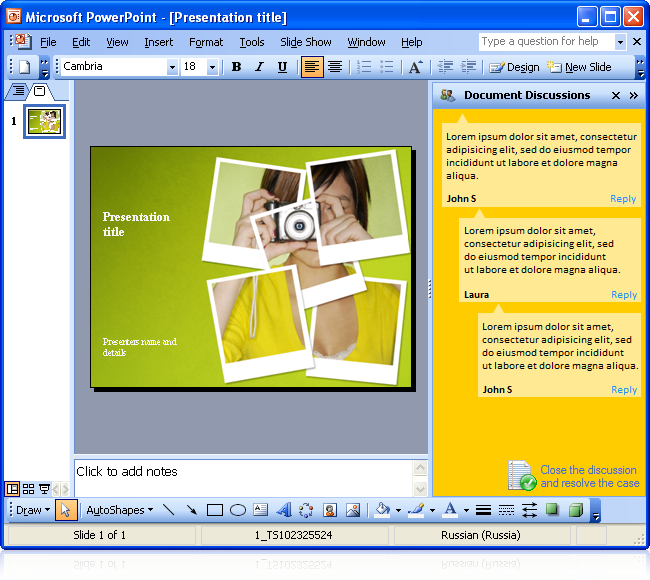
Task: Open the font size dropdown
Action: click(x=212, y=67)
